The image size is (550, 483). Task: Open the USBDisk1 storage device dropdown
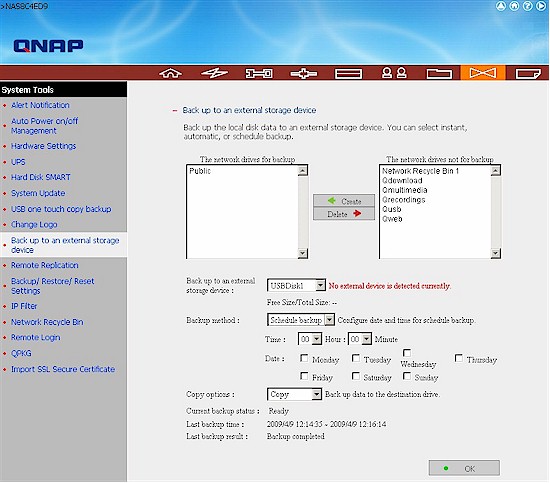pos(296,286)
